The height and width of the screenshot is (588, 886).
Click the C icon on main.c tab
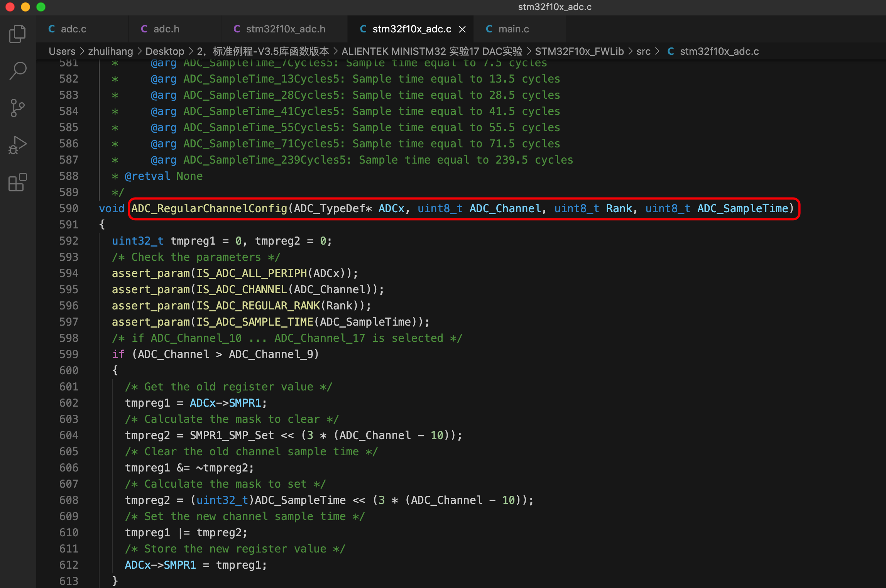point(489,29)
